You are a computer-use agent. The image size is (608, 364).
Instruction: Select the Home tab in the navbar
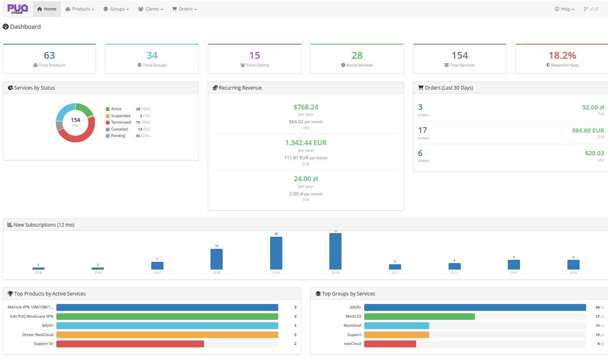tap(46, 9)
